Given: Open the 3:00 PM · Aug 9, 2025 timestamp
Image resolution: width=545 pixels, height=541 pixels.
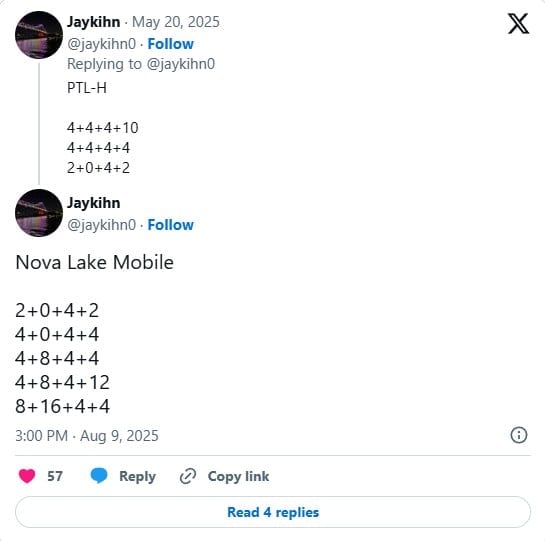Looking at the screenshot, I should (x=87, y=436).
